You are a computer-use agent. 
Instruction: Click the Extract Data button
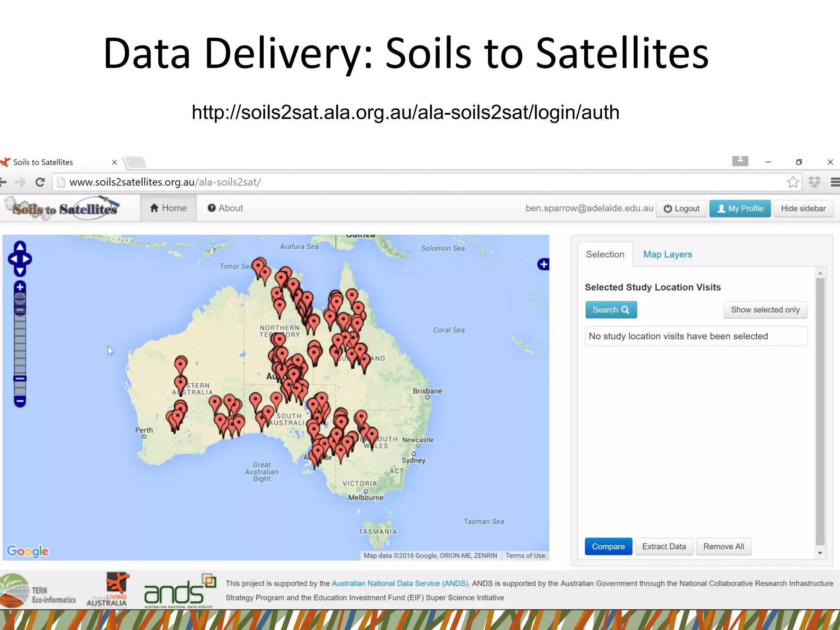[x=664, y=546]
